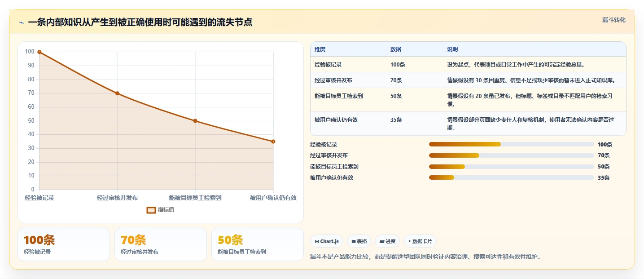Click the description mentioning 20 条虽已发布
The width and height of the screenshot is (644, 279).
[x=530, y=100]
